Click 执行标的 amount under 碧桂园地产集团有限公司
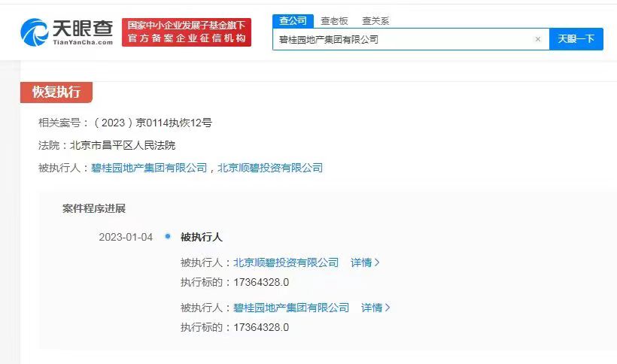Screen dimensions: 617x364 pos(261,327)
